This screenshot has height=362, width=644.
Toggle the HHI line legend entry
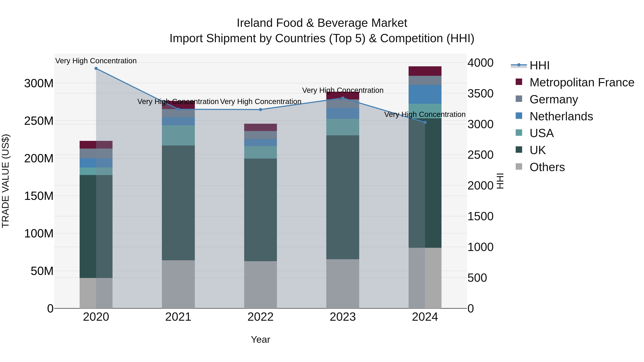pyautogui.click(x=530, y=65)
